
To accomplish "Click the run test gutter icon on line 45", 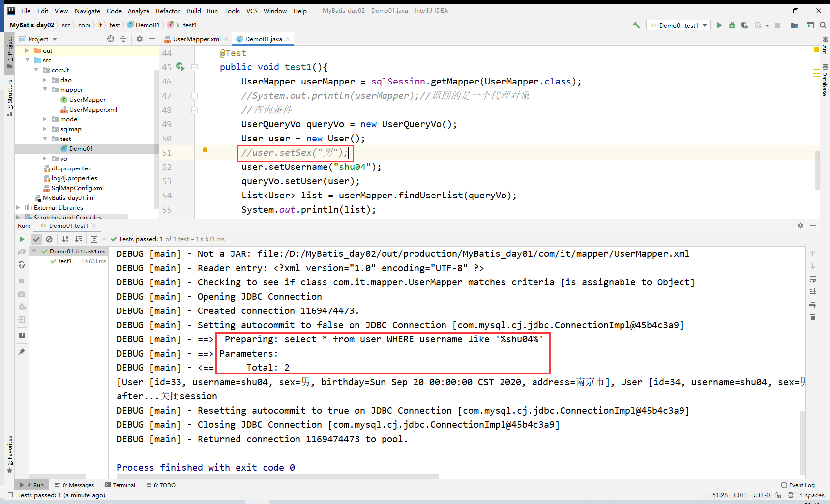I will click(x=180, y=67).
